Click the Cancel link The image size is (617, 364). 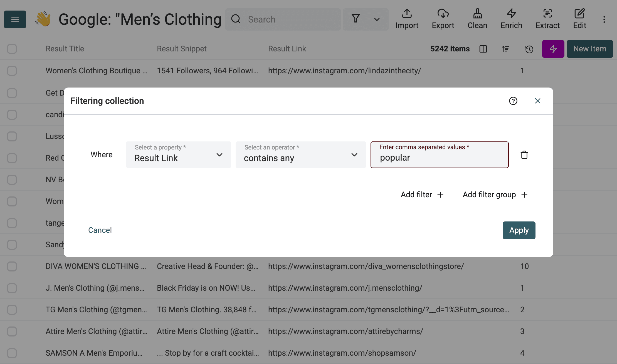pyautogui.click(x=100, y=230)
